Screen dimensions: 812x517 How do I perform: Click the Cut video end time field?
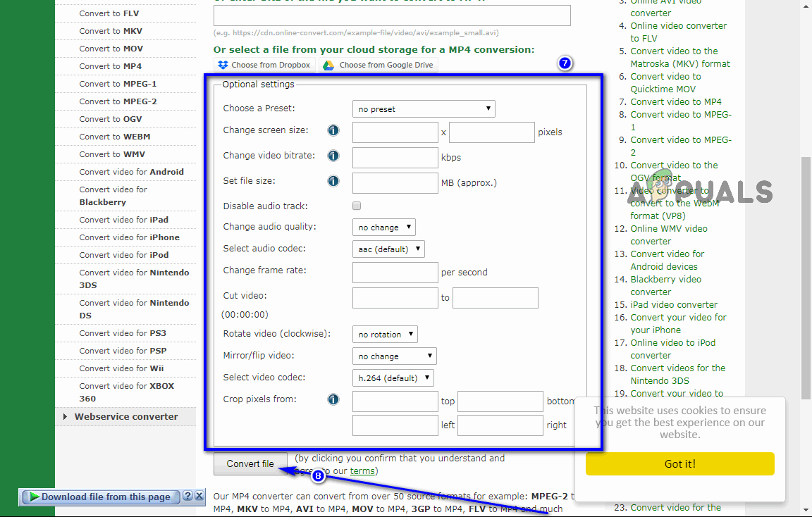tap(496, 298)
